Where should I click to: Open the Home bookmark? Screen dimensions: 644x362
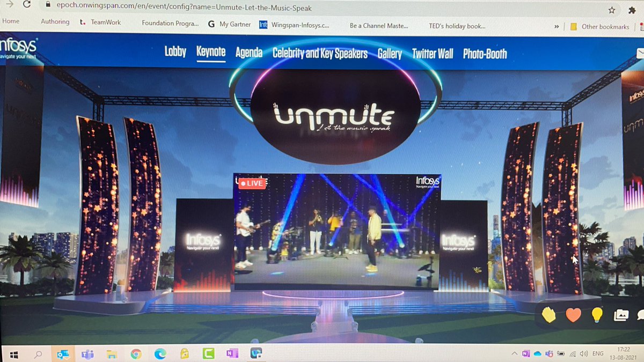(11, 21)
